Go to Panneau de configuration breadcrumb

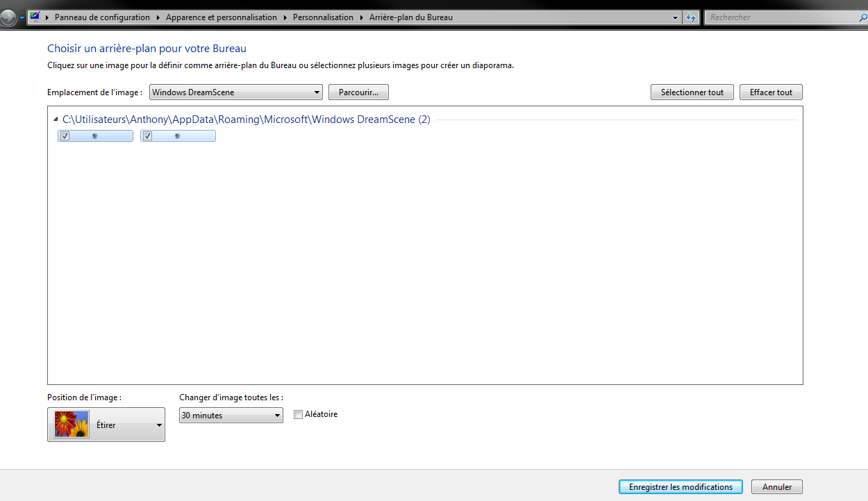102,17
